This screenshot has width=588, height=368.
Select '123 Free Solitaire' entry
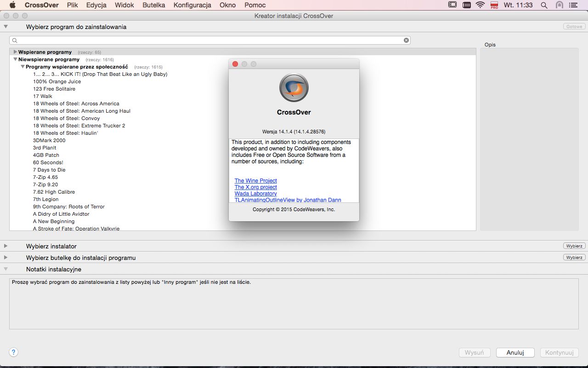[x=54, y=89]
